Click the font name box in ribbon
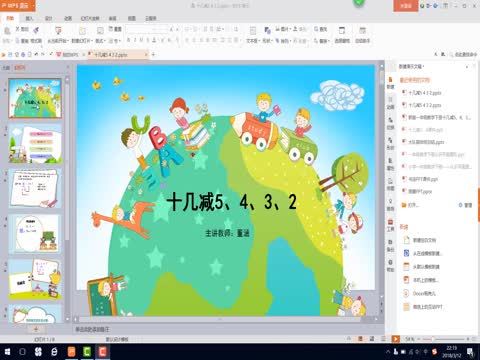The width and height of the screenshot is (480, 360). pyautogui.click(x=139, y=29)
